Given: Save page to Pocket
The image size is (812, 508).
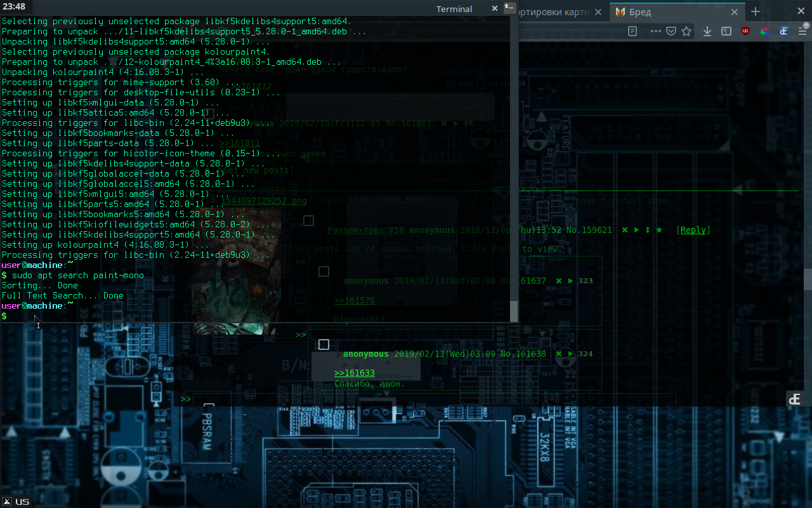Looking at the screenshot, I should pyautogui.click(x=672, y=31).
